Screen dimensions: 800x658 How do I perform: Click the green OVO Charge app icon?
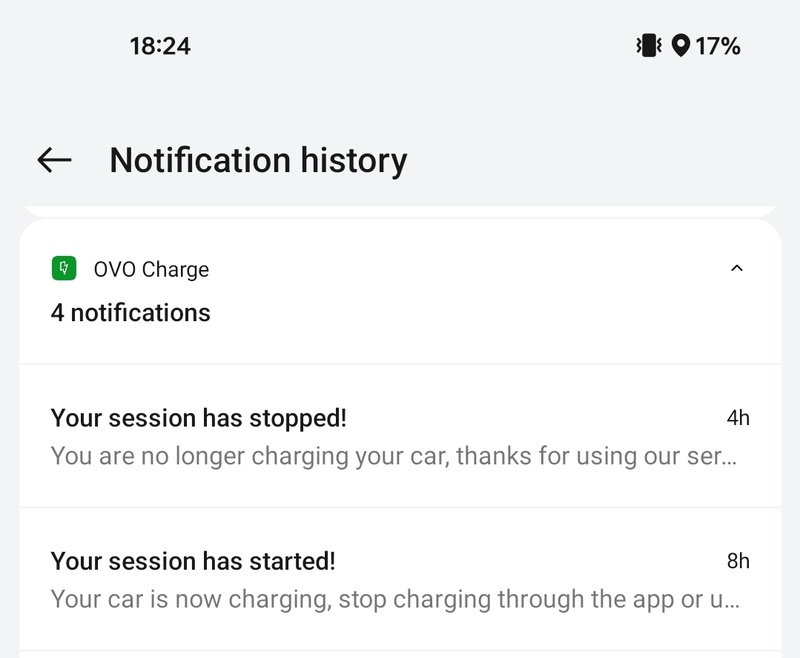point(64,269)
